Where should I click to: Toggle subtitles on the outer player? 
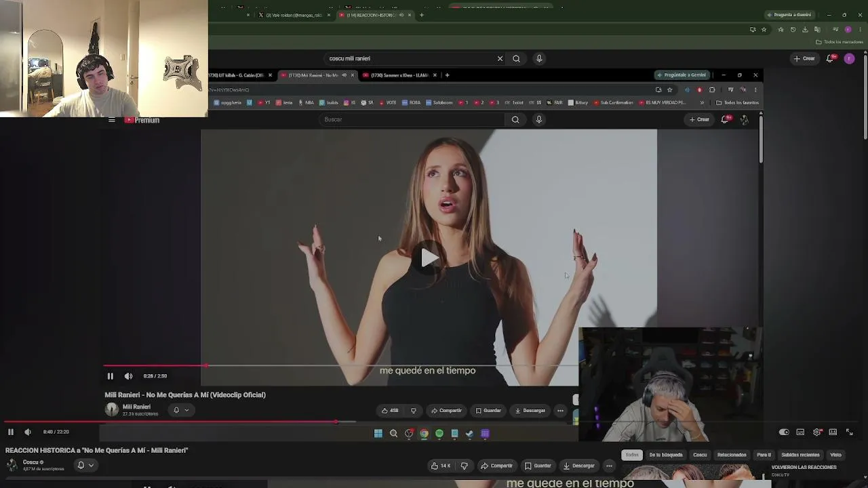tap(800, 432)
